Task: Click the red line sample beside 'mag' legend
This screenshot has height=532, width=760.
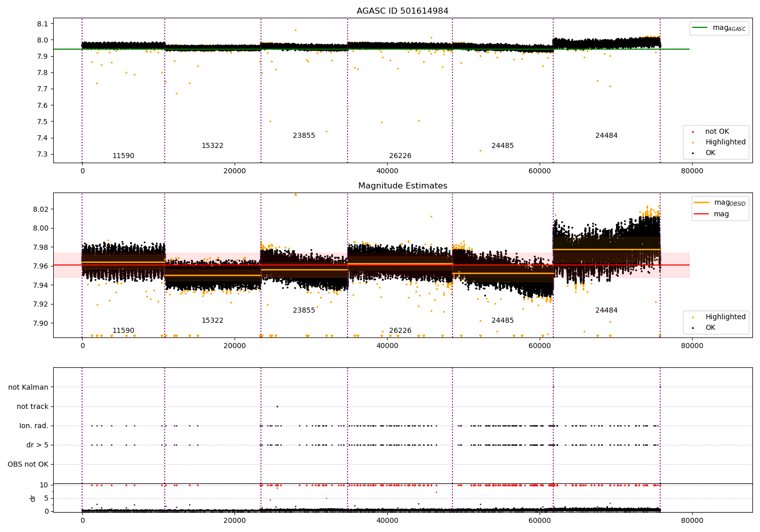Action: click(x=702, y=214)
